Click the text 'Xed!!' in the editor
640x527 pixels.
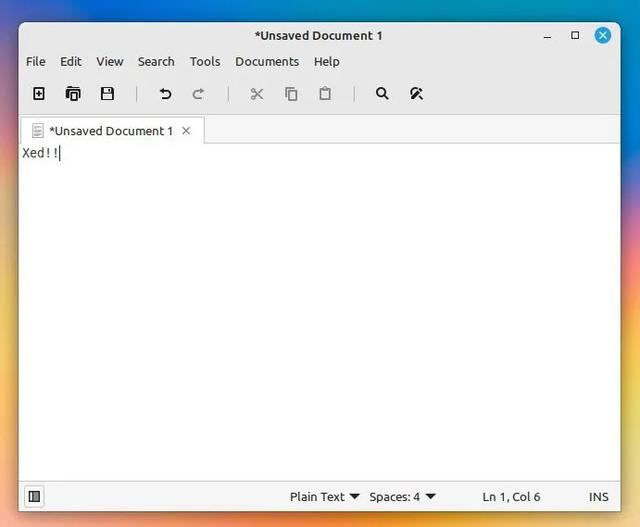(40, 153)
